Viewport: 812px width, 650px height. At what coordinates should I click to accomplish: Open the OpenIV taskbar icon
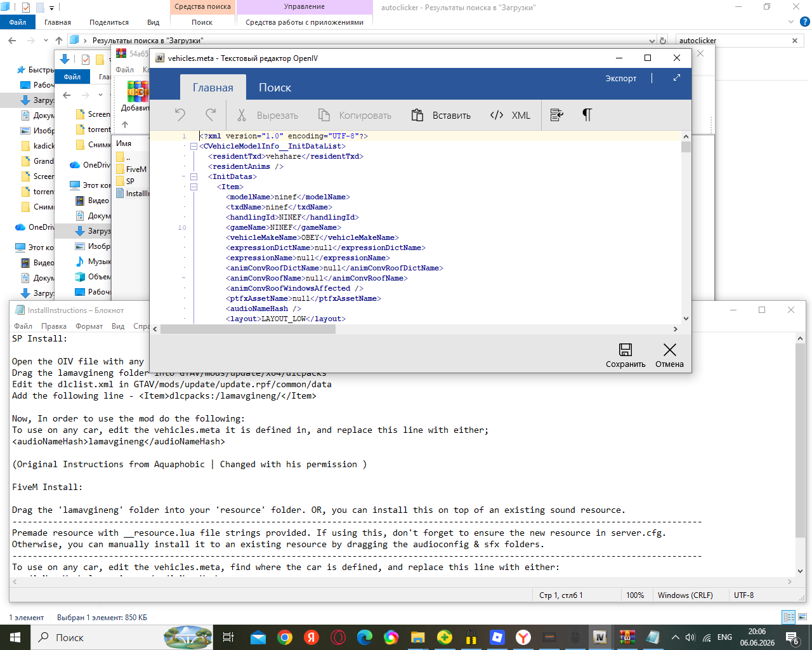point(599,637)
